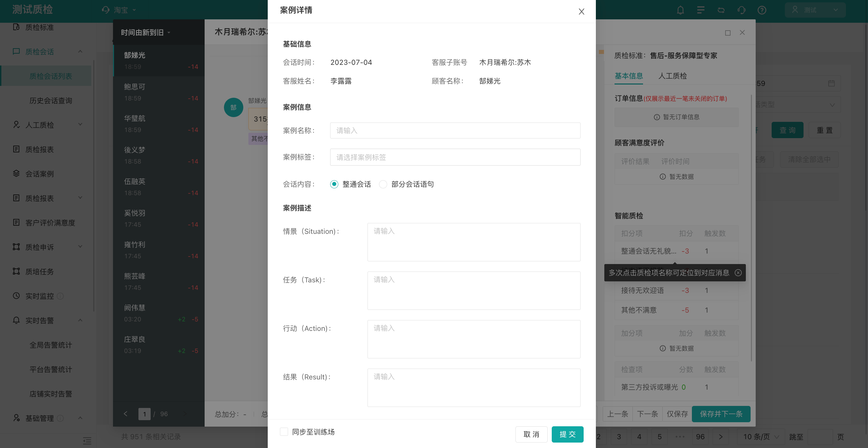Click 整通会话无礼貌 deduction item
The width and height of the screenshot is (868, 448).
(x=648, y=251)
